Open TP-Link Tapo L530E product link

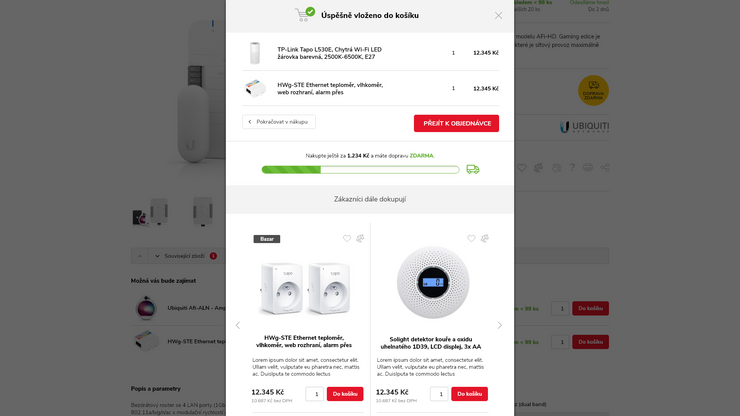click(330, 53)
